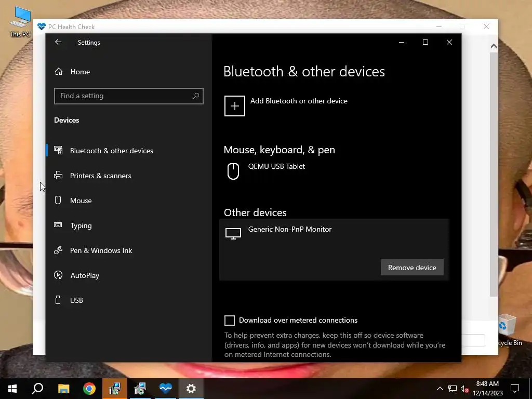Screen dimensions: 532x399
Task: Minimize the Settings window
Action: click(x=402, y=42)
